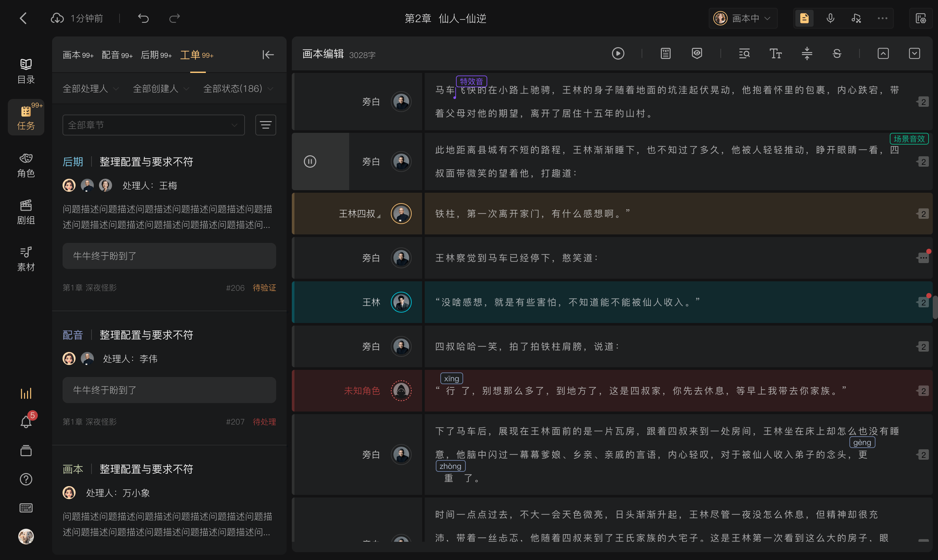Click the 待验证 status link on #206
Image resolution: width=938 pixels, height=560 pixels.
pyautogui.click(x=264, y=288)
